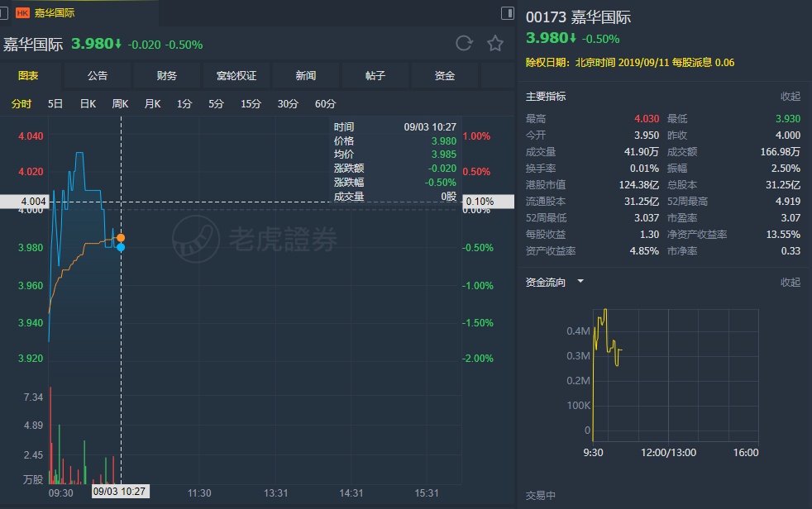The height and width of the screenshot is (509, 812).
Task: Toggle the right side panel icon
Action: [508, 13]
